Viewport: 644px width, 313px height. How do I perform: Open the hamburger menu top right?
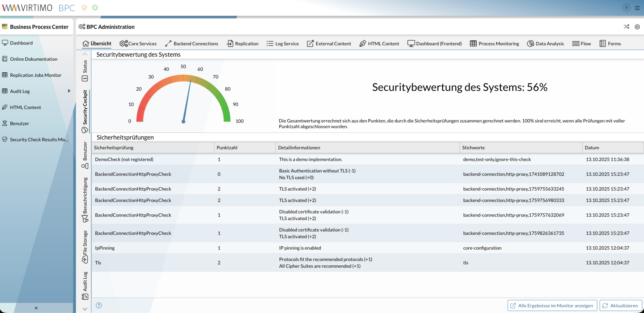[637, 8]
